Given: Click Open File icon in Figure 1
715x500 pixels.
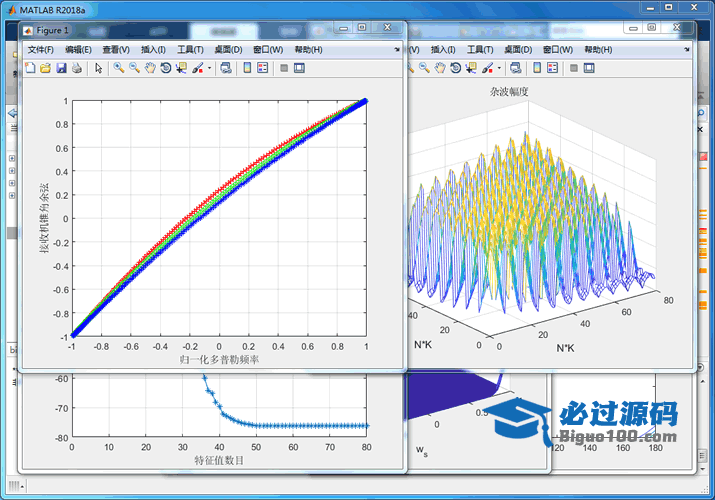Looking at the screenshot, I should coord(45,68).
